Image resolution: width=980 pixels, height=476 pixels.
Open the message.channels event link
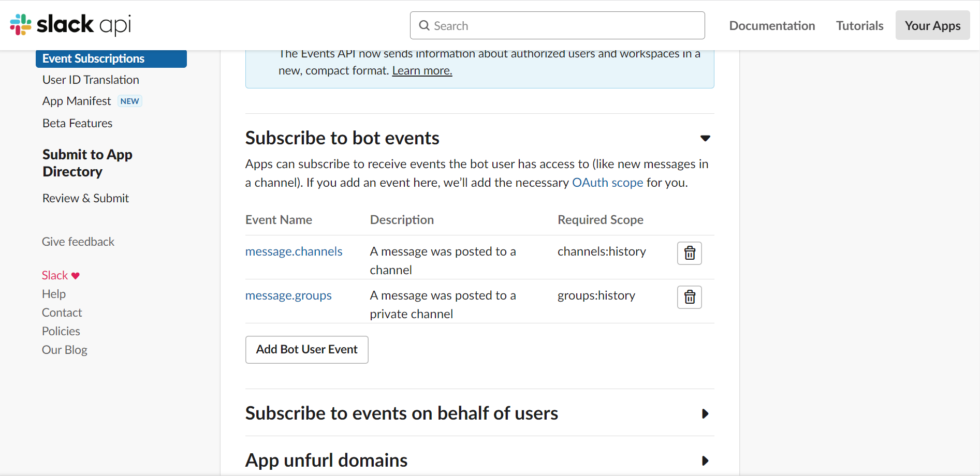click(x=294, y=251)
